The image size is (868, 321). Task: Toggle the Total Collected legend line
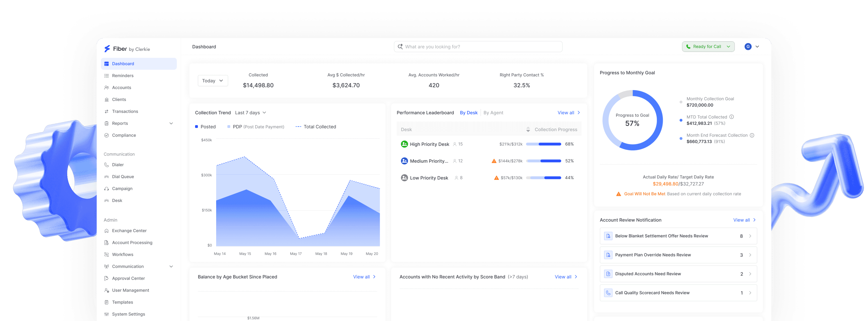click(x=315, y=127)
